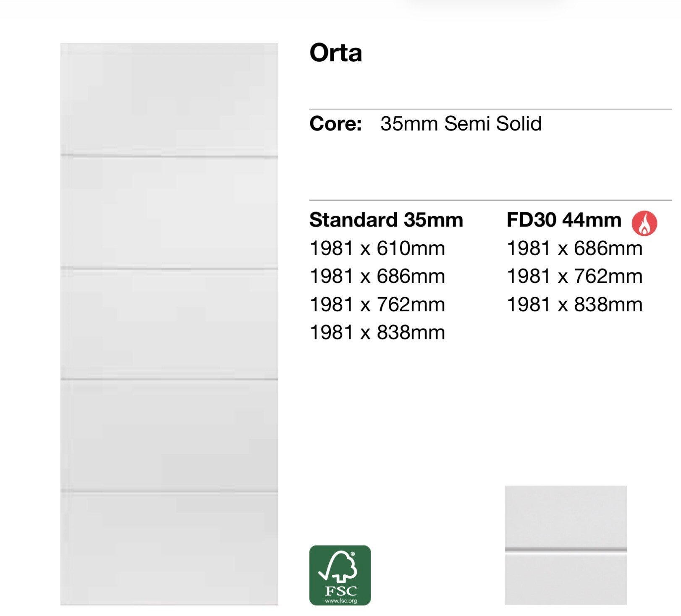Click the top panel of the door
Image resolution: width=681 pixels, height=616 pixels.
tap(169, 99)
